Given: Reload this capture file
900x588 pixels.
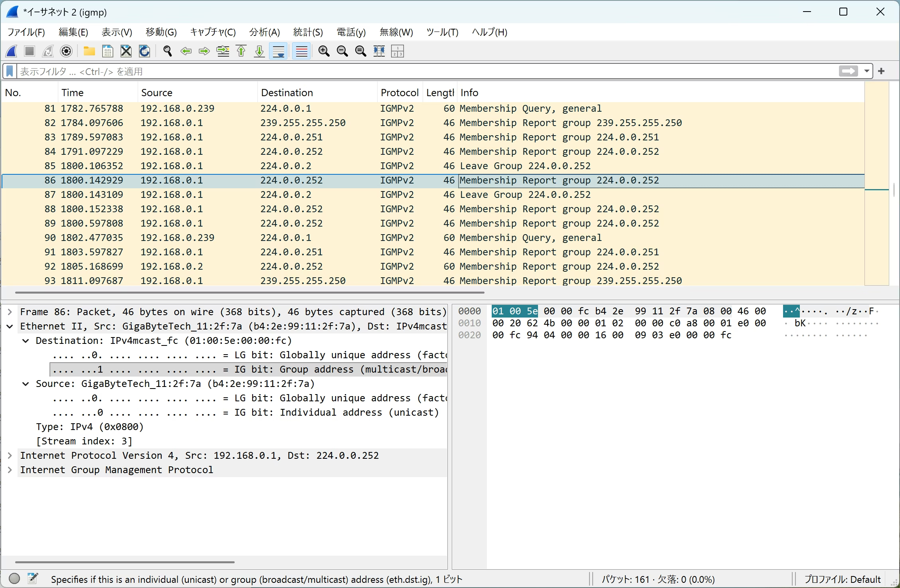Looking at the screenshot, I should (144, 51).
